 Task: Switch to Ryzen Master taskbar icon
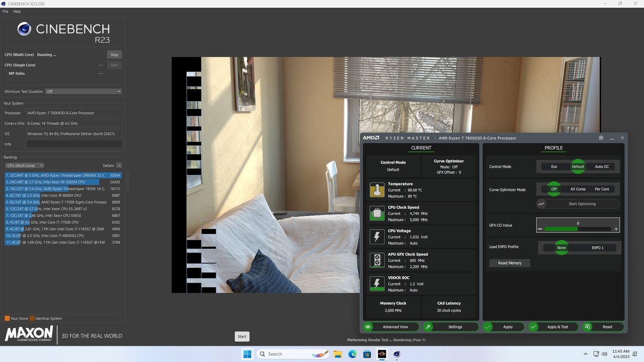click(382, 354)
